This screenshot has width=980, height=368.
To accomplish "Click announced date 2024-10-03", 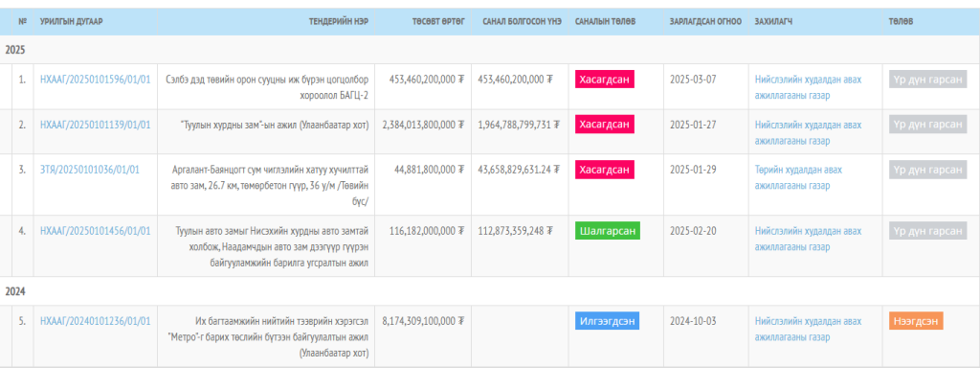I will tap(693, 321).
